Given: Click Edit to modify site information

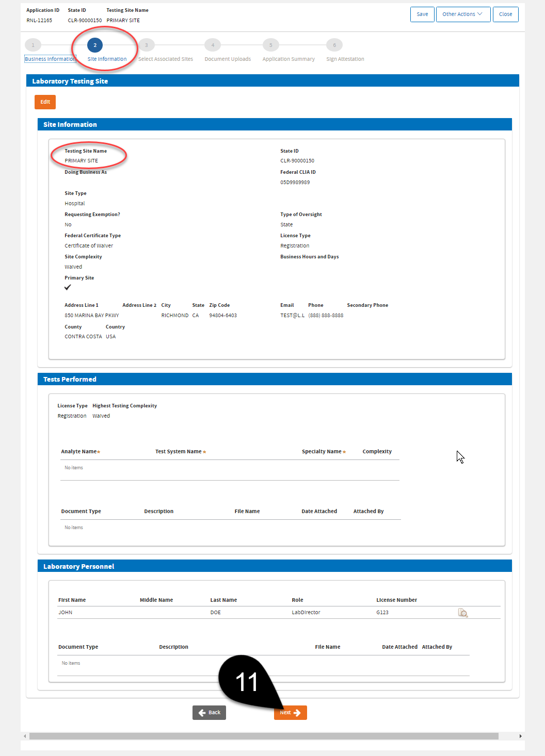Looking at the screenshot, I should tap(45, 102).
